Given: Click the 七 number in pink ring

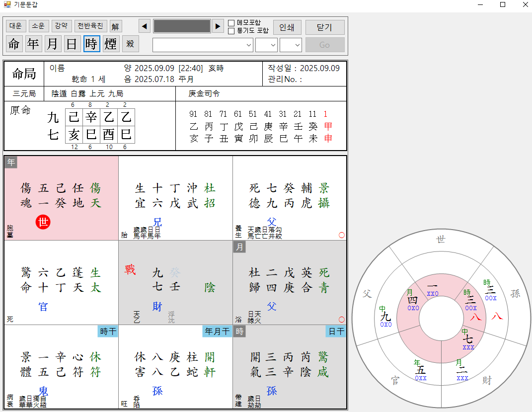Looking at the screenshot, I should pos(468,339).
